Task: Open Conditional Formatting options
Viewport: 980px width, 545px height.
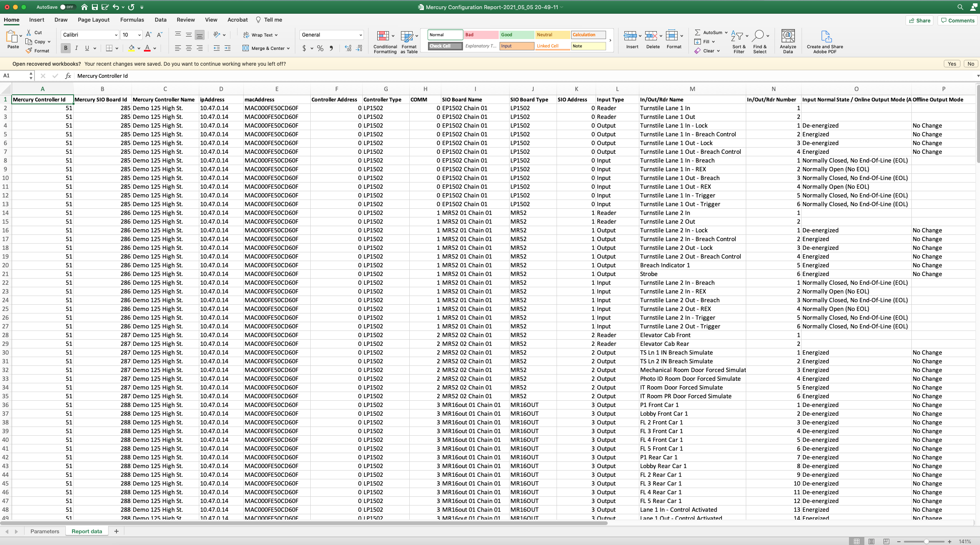Action: point(384,41)
